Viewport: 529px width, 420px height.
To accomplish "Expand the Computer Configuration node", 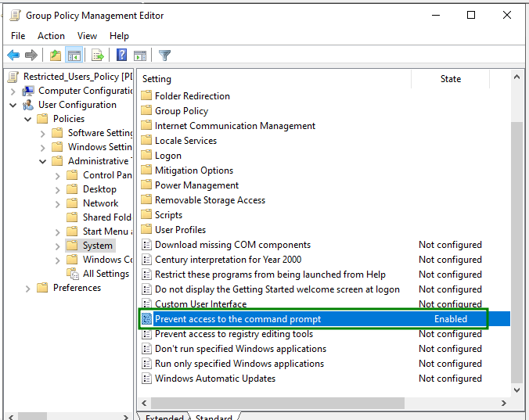I will coord(13,92).
